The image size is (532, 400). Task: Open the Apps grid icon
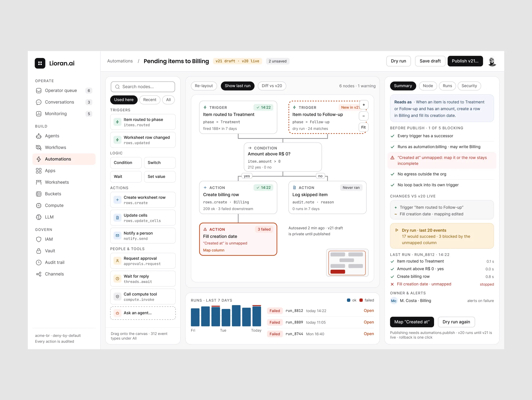pyautogui.click(x=39, y=171)
